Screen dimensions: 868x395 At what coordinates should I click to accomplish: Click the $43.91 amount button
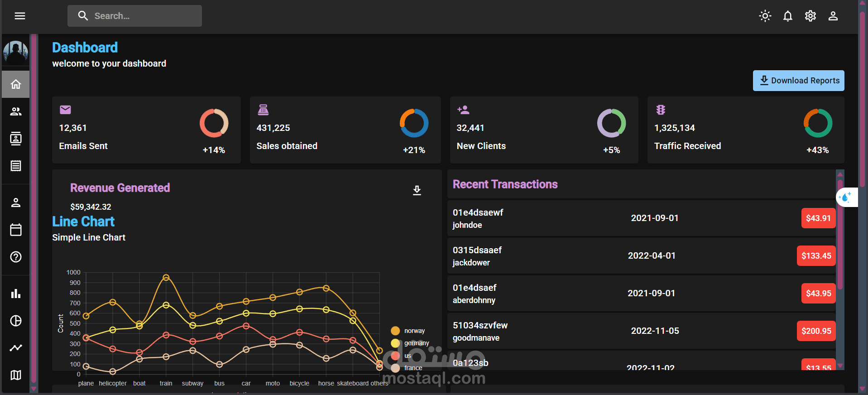[818, 218]
